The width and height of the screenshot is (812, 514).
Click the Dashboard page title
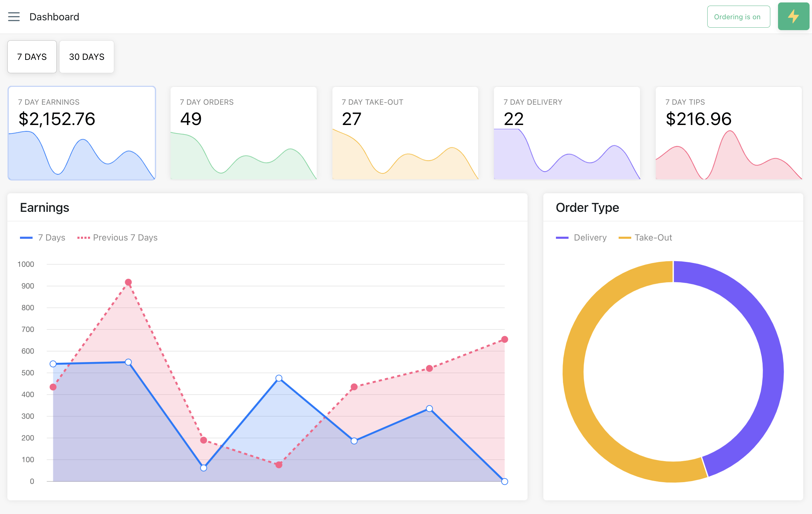(54, 17)
